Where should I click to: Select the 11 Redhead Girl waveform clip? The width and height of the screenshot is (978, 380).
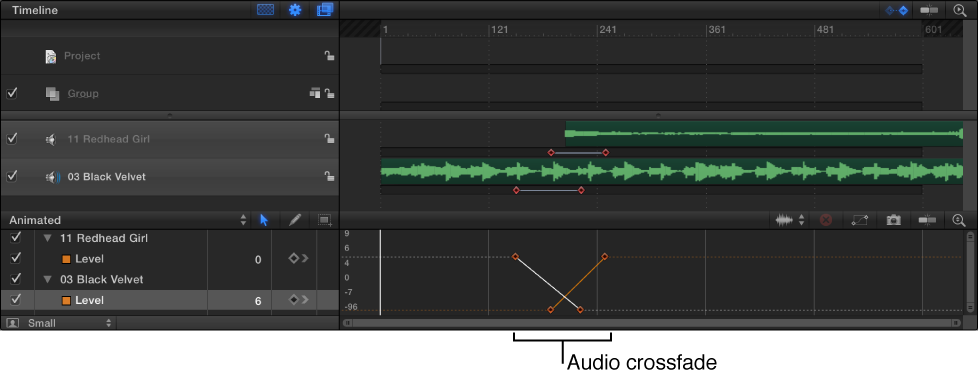pos(764,134)
